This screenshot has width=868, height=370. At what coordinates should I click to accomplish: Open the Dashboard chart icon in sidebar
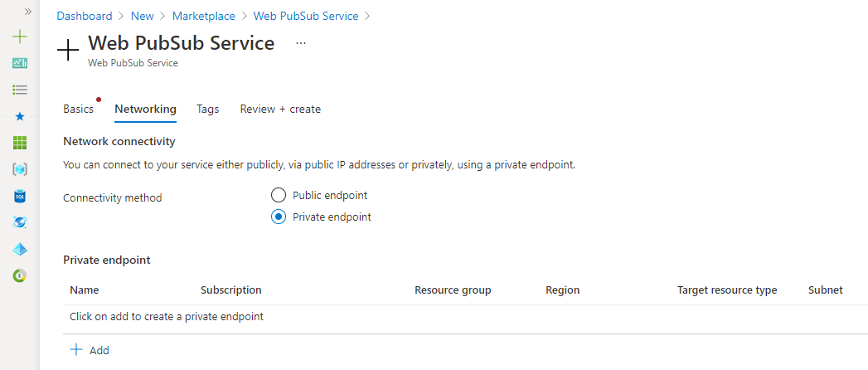click(21, 63)
